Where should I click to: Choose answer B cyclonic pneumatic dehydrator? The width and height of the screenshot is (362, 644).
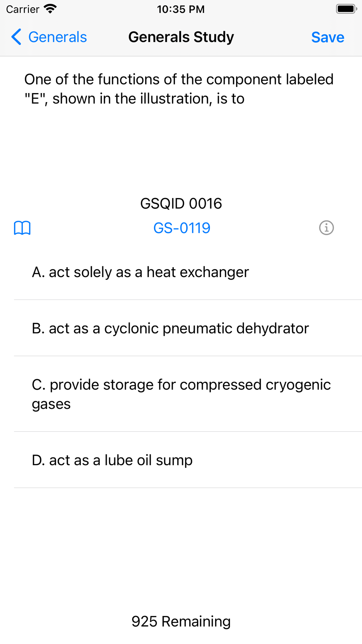(x=188, y=328)
